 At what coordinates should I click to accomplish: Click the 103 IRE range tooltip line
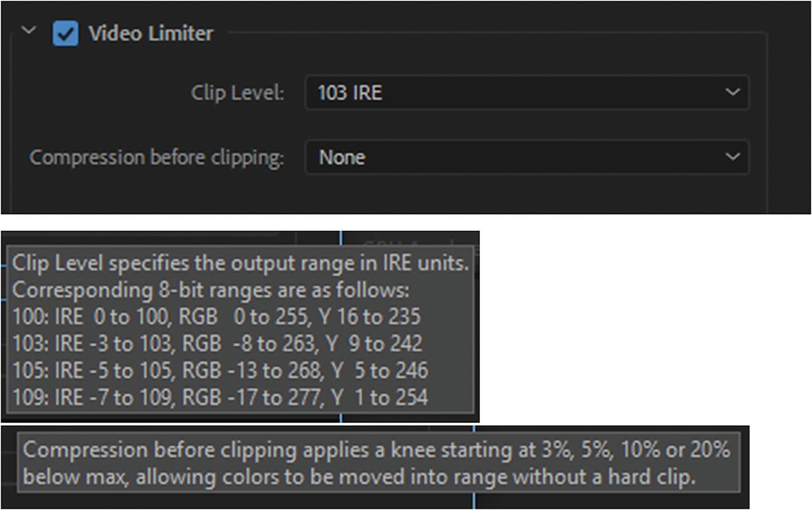217,344
